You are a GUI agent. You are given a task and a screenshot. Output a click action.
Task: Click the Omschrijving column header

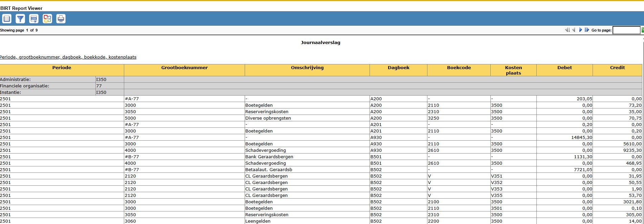pyautogui.click(x=307, y=68)
